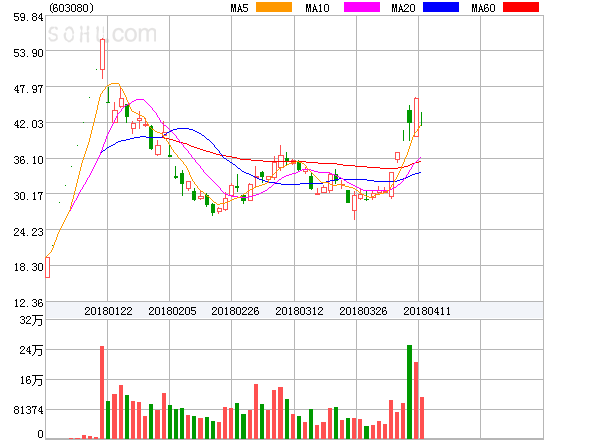Click the MA10 legend label
The image size is (600, 440).
pos(317,8)
